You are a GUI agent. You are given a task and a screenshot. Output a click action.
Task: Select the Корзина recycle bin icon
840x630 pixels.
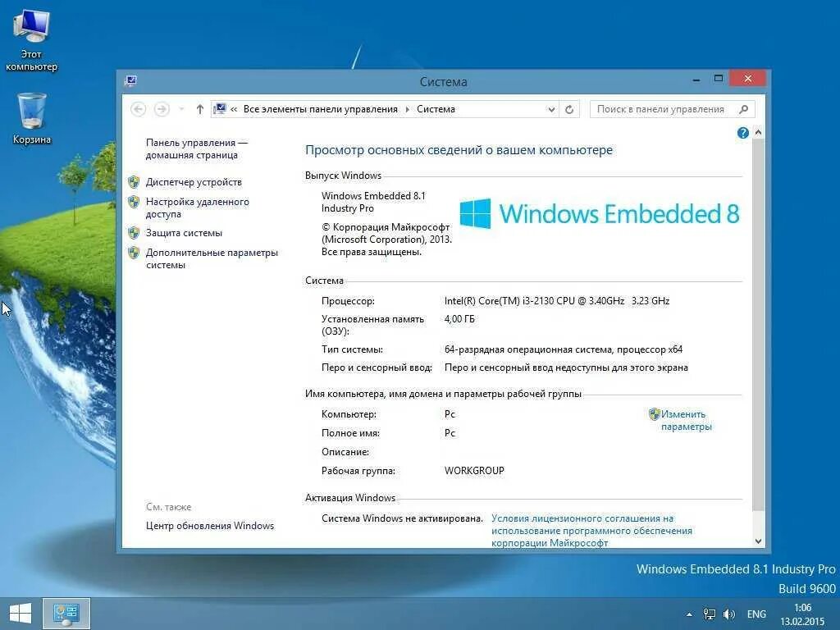click(x=32, y=118)
